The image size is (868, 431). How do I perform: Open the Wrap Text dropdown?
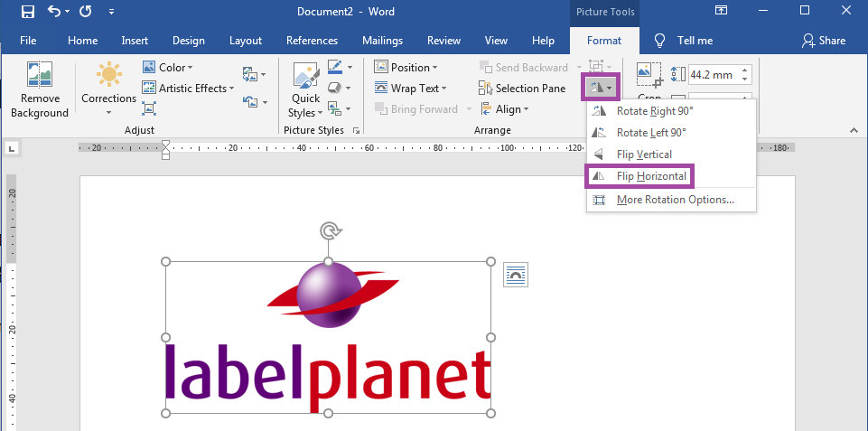pos(410,88)
